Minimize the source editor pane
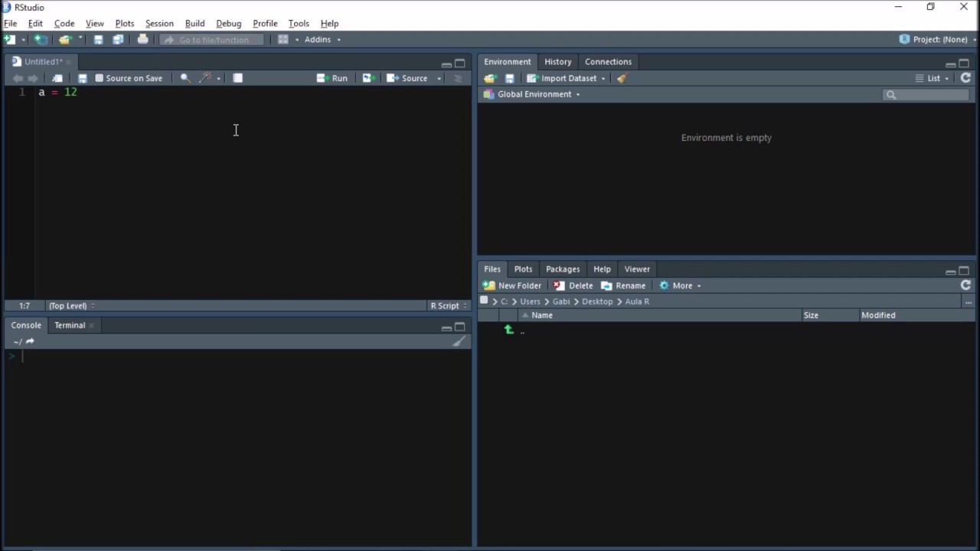Screen dimensions: 980x551 point(446,64)
